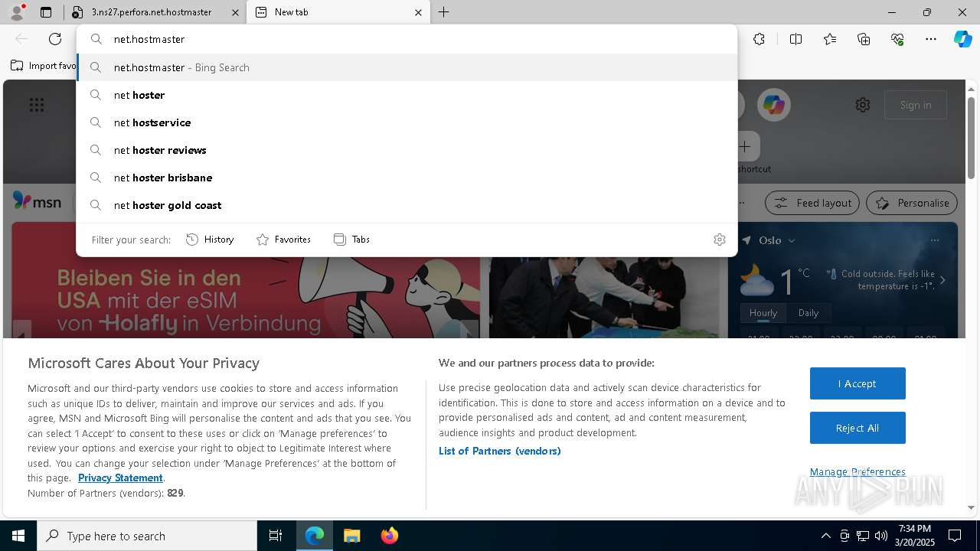This screenshot has width=980, height=551.
Task: Open the taskbar clock showing 7:34 PM
Action: tap(915, 536)
